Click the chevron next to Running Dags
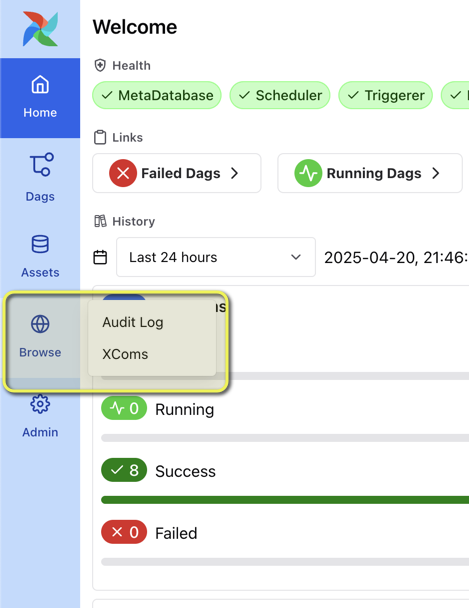 [x=436, y=173]
